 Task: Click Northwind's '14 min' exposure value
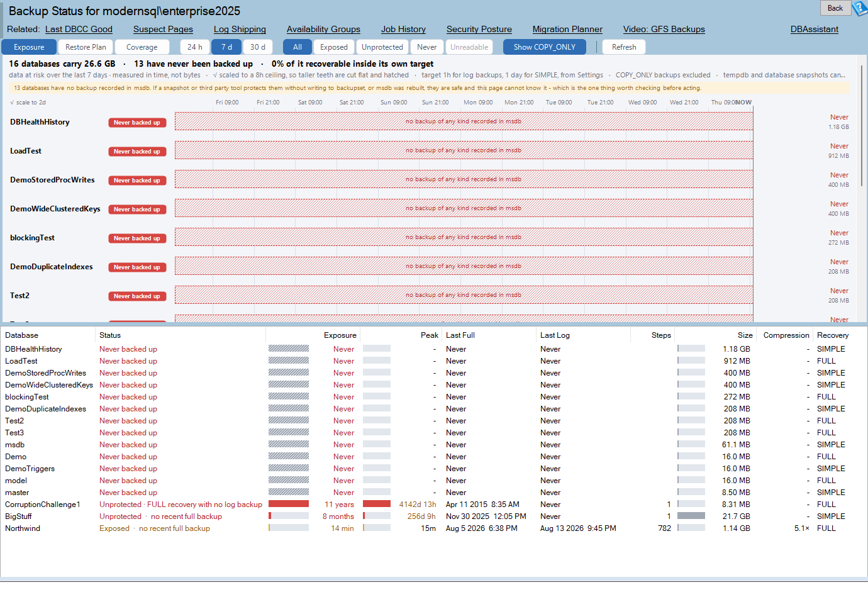tap(343, 528)
